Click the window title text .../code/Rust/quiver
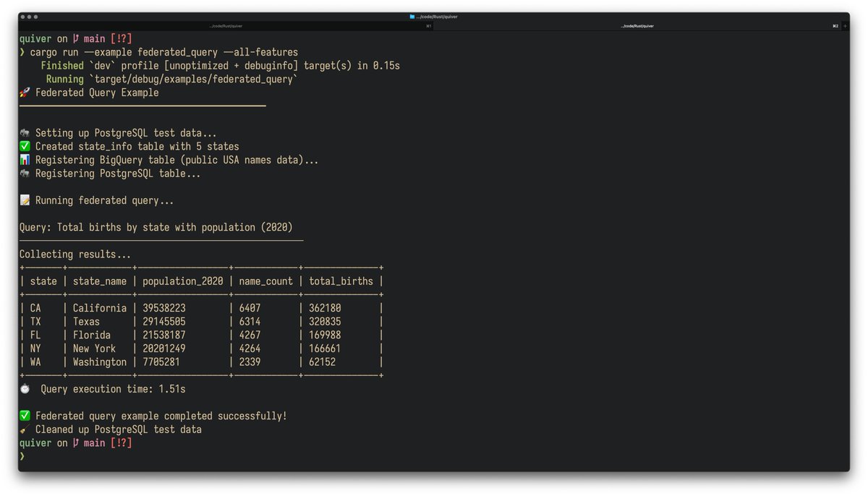The height and width of the screenshot is (496, 868). [437, 16]
